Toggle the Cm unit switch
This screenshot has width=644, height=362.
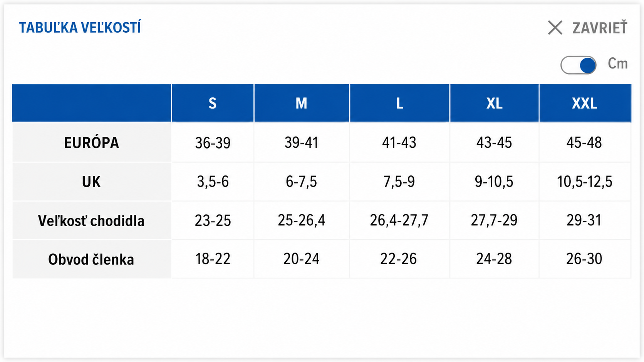(578, 65)
